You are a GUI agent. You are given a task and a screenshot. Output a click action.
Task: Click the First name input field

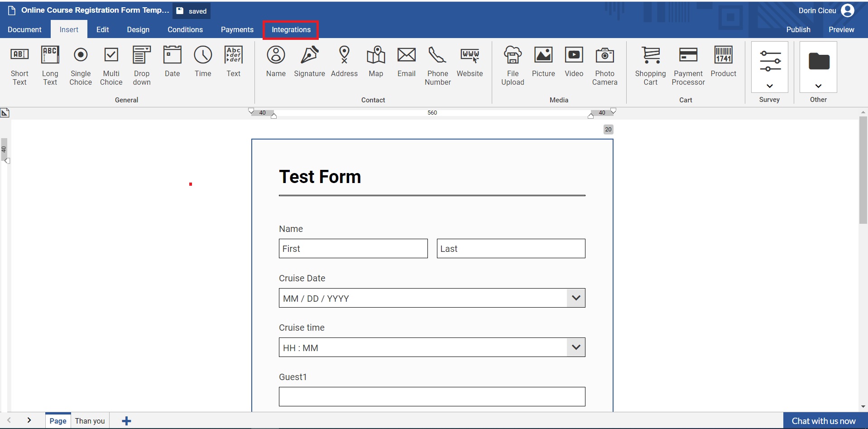(x=353, y=249)
